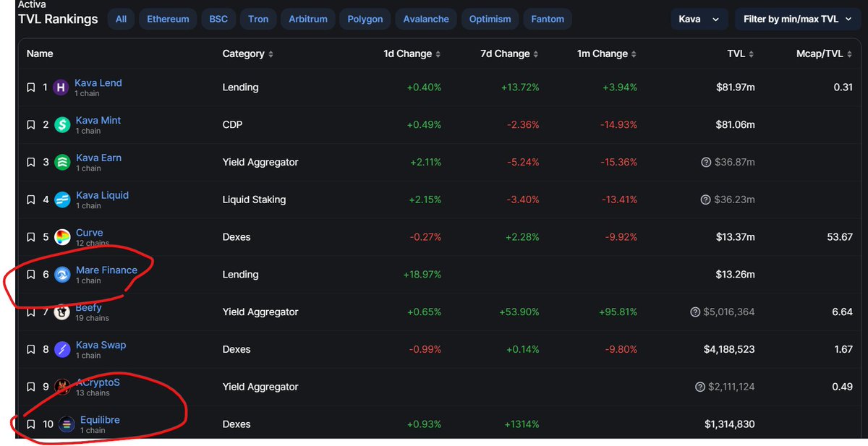Open the Kava Lend protocol link

(x=98, y=83)
